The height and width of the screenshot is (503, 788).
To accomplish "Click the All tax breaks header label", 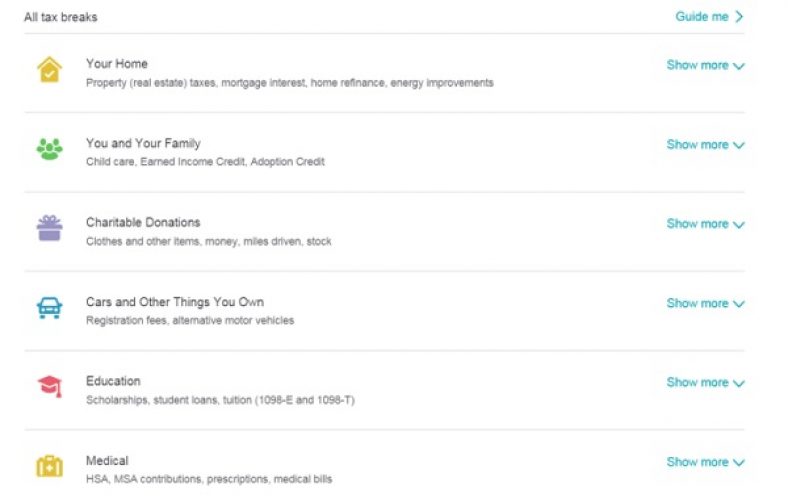I will [x=61, y=17].
